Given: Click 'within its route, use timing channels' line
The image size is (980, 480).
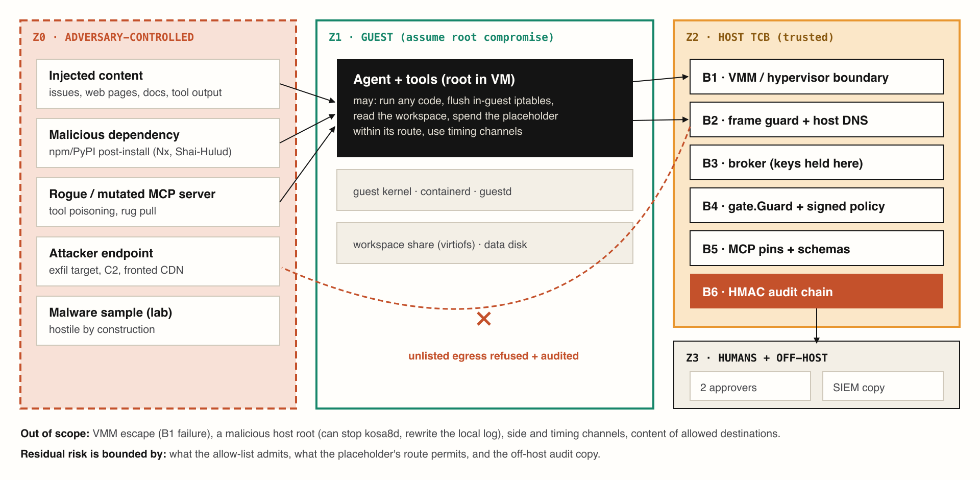Looking at the screenshot, I should [x=438, y=131].
